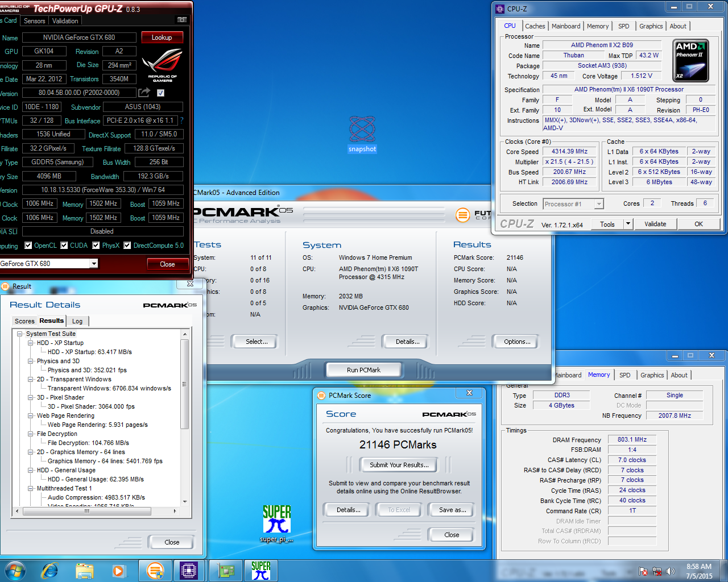Open the Processor #1 selection dropdown

pyautogui.click(x=598, y=204)
